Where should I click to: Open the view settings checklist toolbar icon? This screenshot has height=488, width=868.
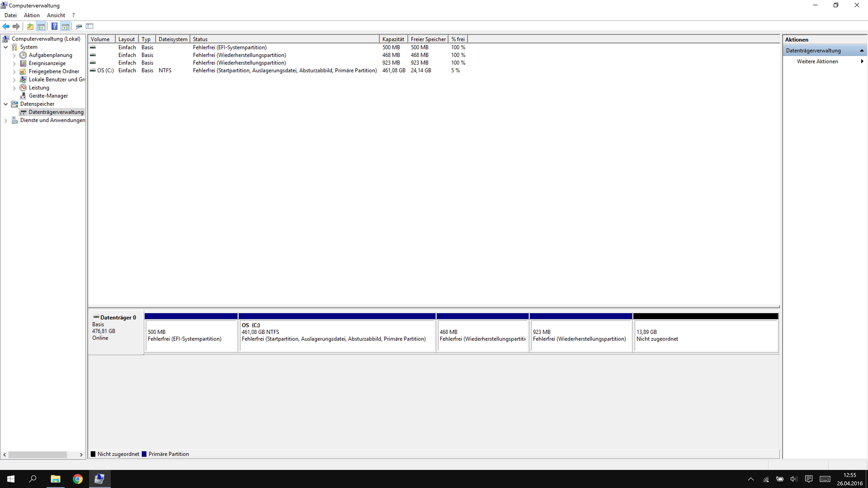[x=90, y=26]
